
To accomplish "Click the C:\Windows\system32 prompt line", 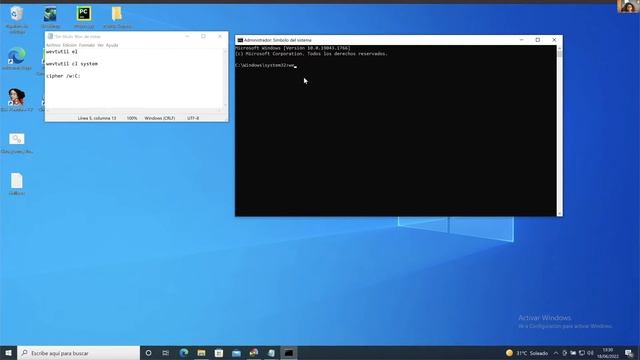I will point(265,65).
